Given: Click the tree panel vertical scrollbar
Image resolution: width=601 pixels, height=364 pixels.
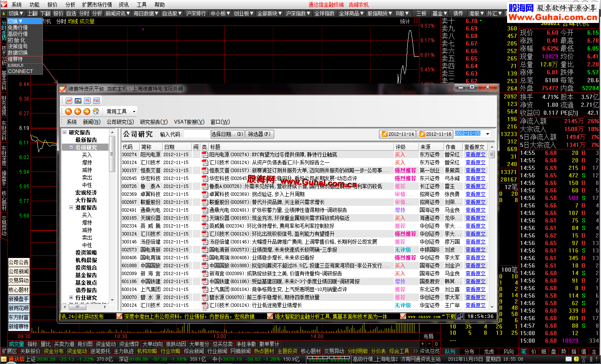Looking at the screenshot, I should point(112,215).
